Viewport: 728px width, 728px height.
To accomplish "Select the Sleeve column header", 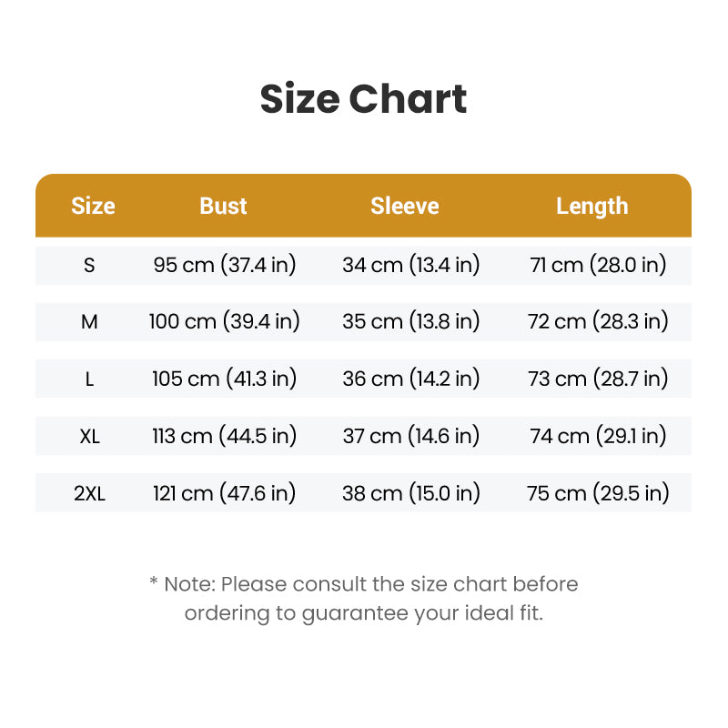I will [x=404, y=206].
